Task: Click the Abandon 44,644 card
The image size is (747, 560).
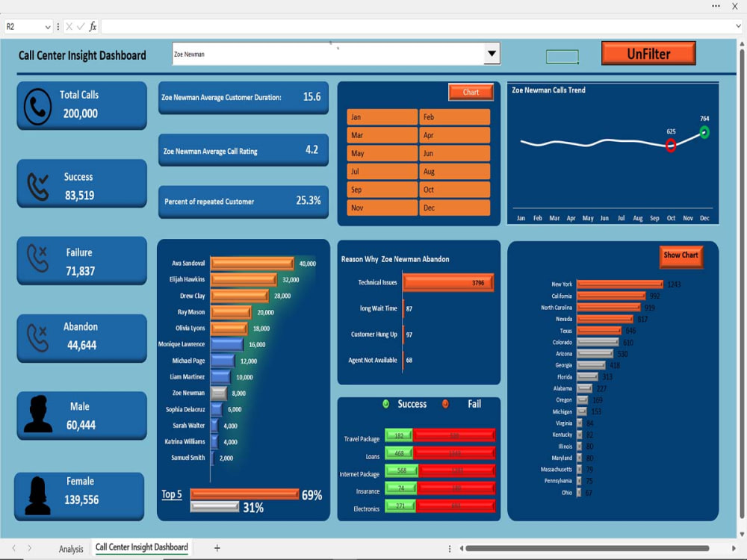Action: (82, 337)
